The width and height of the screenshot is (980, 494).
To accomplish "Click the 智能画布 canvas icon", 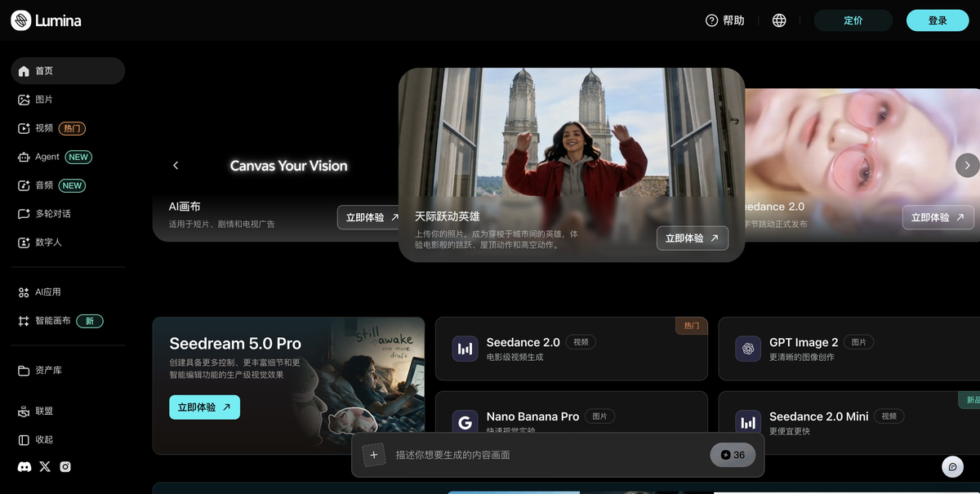I will point(24,321).
